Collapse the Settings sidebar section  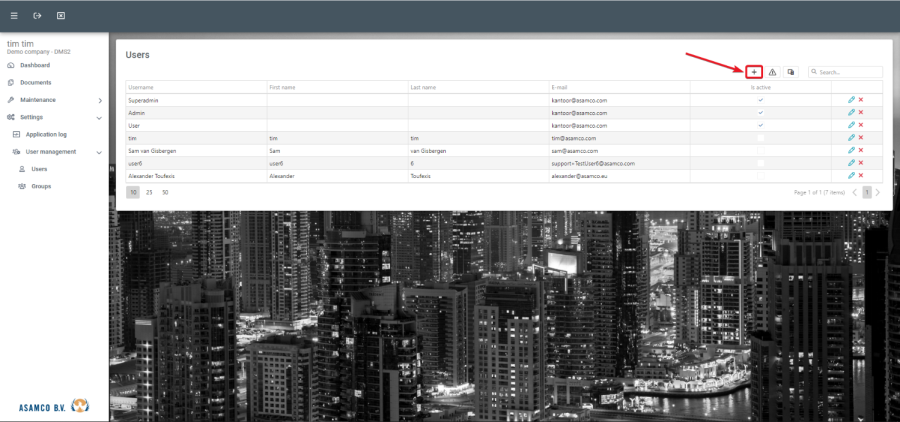pyautogui.click(x=99, y=117)
